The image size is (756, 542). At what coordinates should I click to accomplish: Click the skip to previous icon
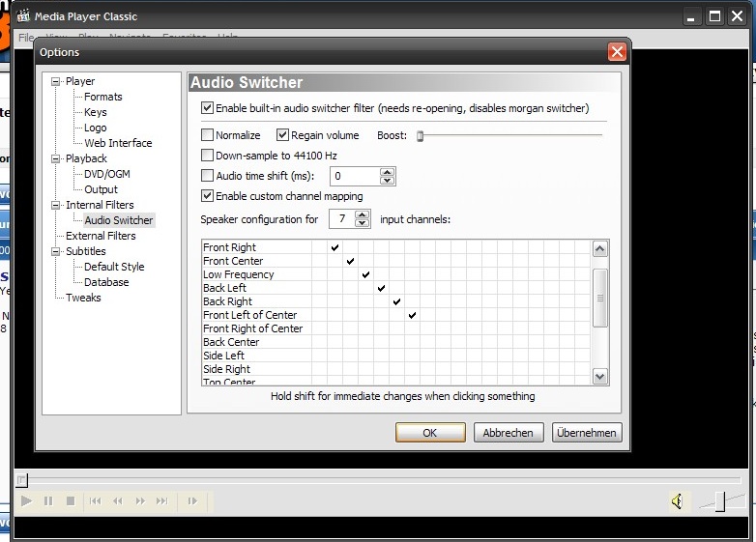click(96, 501)
